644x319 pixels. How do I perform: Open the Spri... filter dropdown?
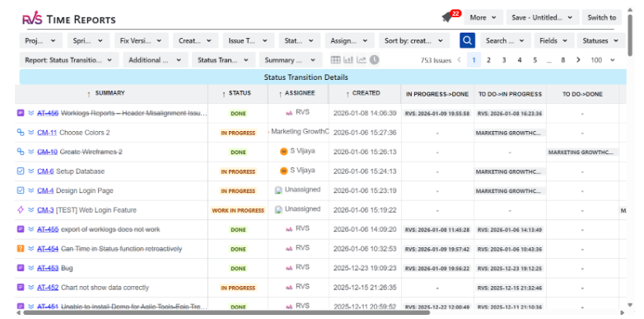pos(88,40)
